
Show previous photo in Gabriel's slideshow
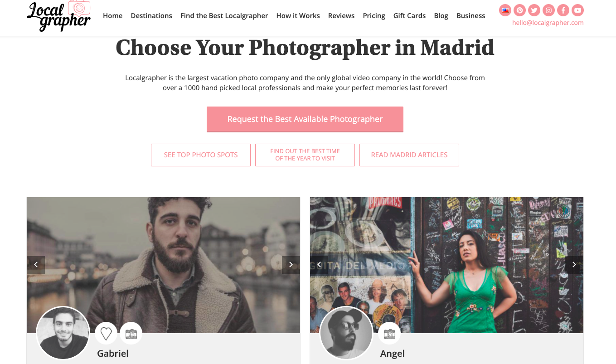tap(36, 265)
